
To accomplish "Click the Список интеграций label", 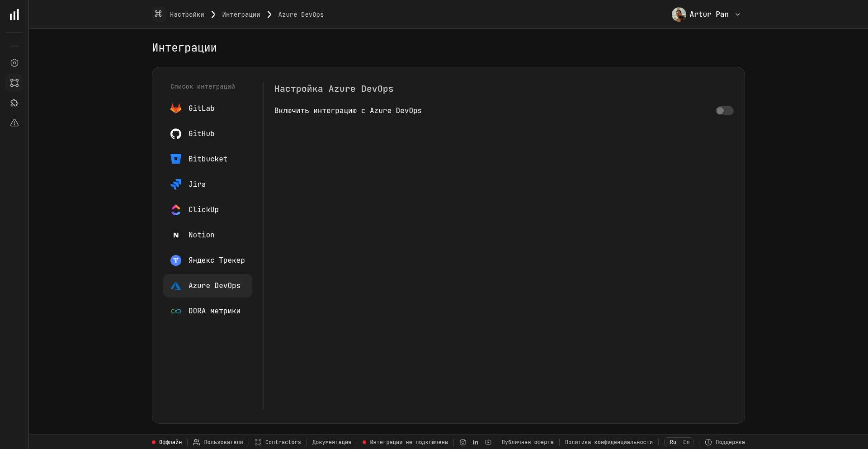I will point(203,86).
